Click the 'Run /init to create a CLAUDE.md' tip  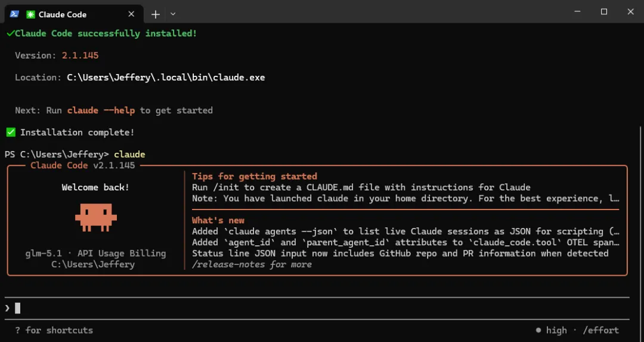point(361,187)
